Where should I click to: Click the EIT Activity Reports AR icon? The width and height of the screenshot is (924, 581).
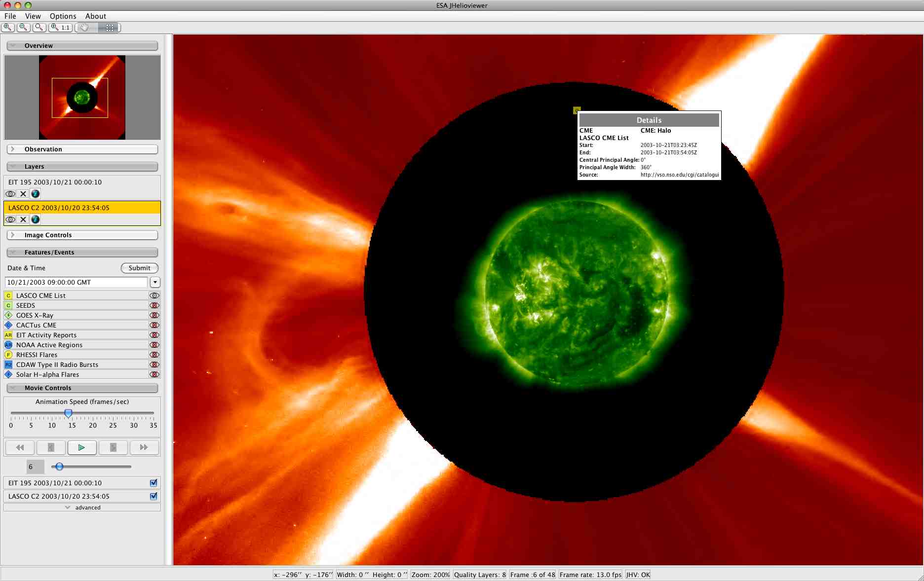pos(8,335)
